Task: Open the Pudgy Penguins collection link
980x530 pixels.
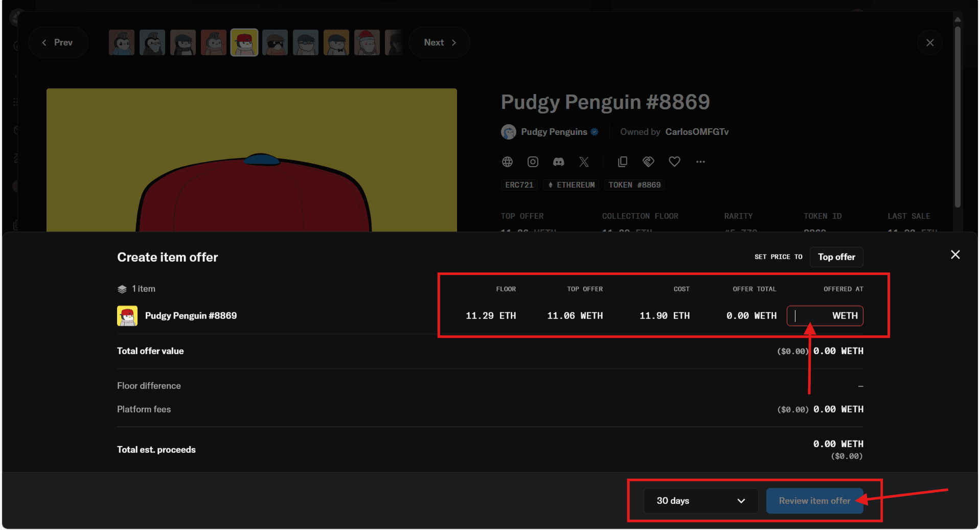Action: tap(554, 132)
